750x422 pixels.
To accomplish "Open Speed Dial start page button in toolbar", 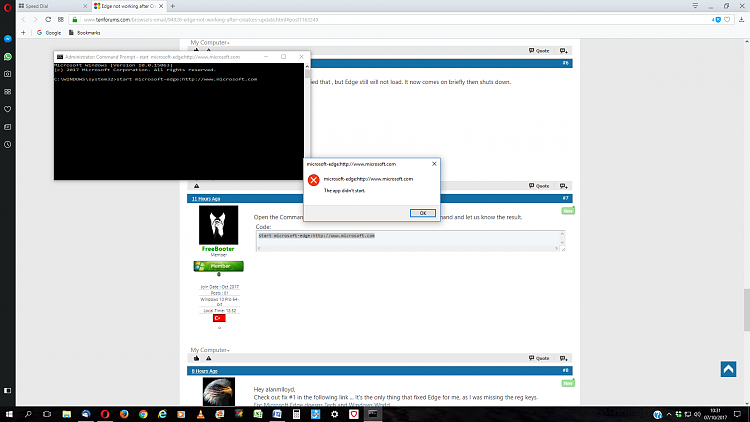I will click(x=61, y=20).
